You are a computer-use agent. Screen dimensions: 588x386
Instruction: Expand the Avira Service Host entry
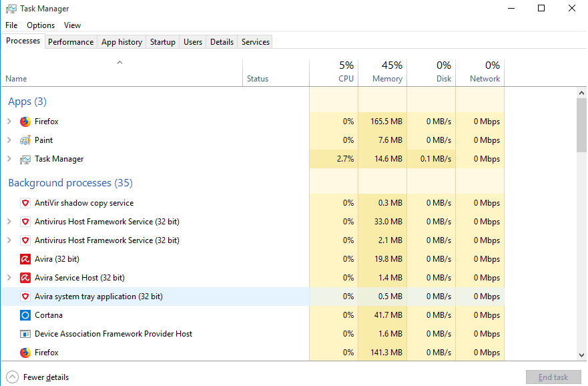tap(9, 278)
